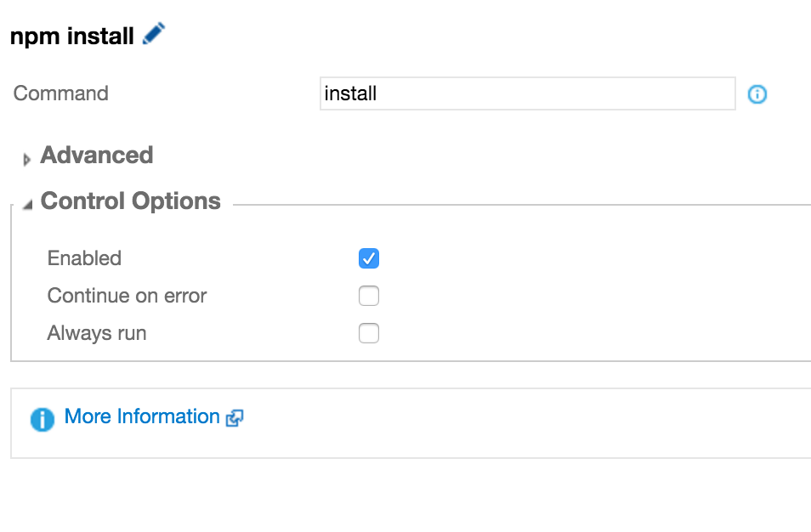
Task: Click the npm install task title
Action: (x=71, y=37)
